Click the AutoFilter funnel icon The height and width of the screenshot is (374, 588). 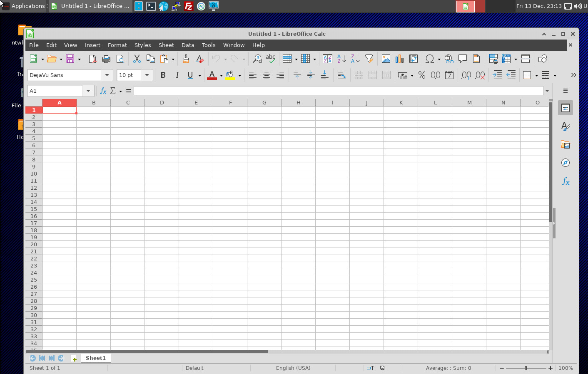pos(369,59)
